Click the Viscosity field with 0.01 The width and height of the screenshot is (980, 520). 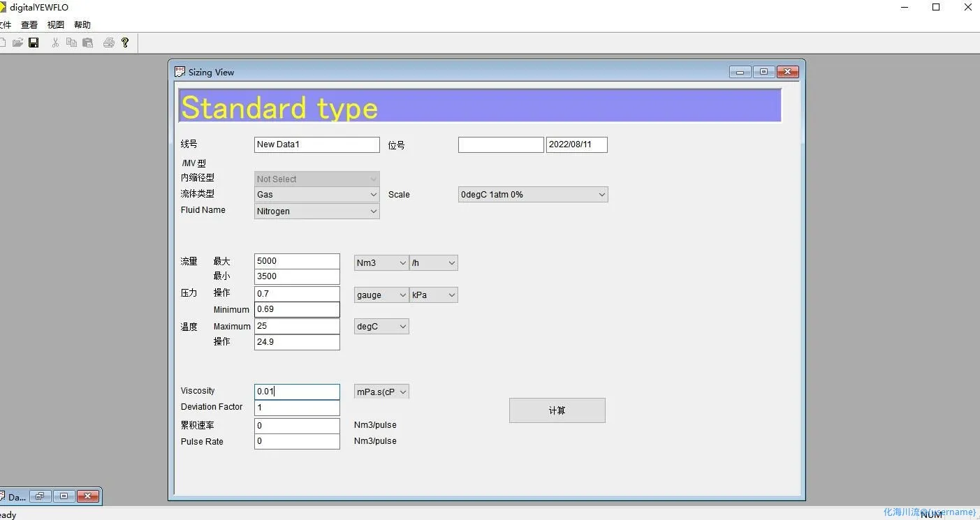point(297,392)
